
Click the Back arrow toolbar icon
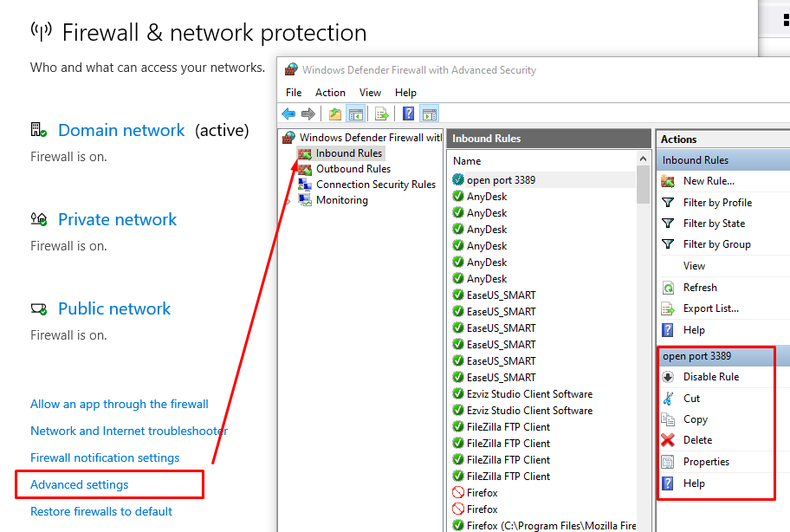point(288,114)
